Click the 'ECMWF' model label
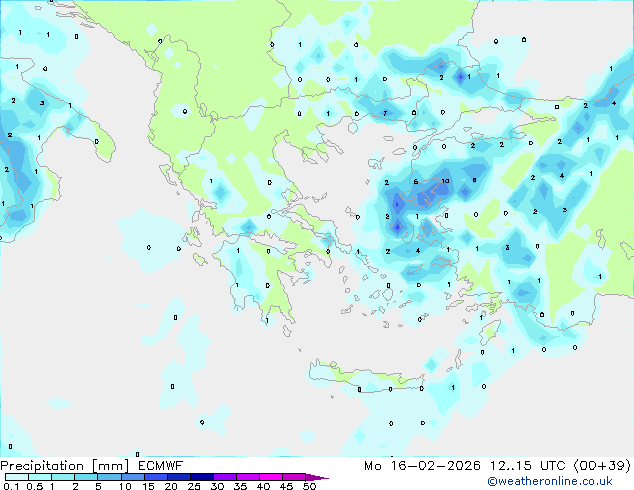This screenshot has width=634, height=490. click(x=161, y=466)
